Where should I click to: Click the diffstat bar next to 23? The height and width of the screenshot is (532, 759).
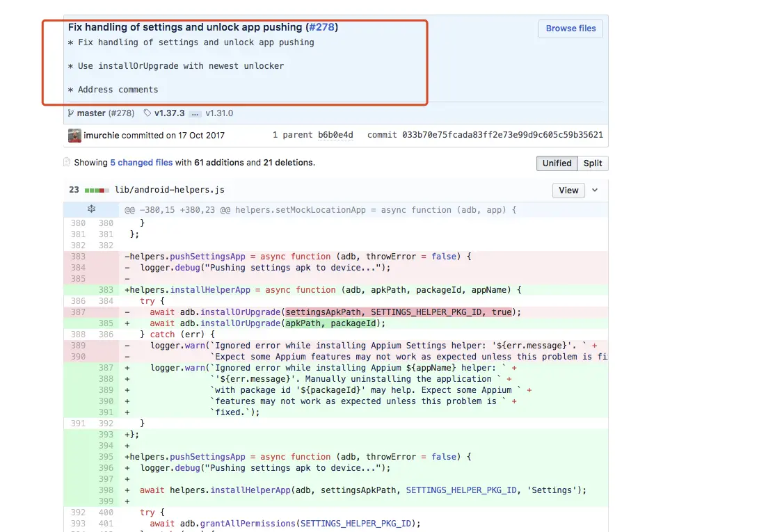96,191
